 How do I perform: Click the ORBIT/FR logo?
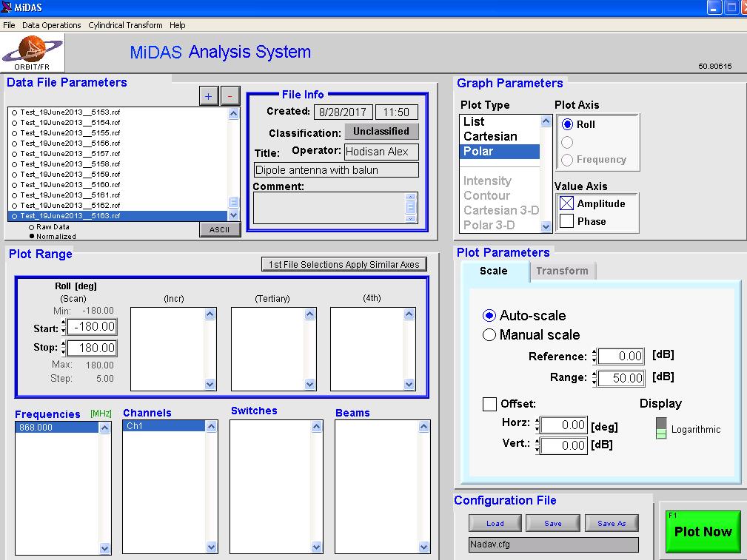click(x=33, y=53)
